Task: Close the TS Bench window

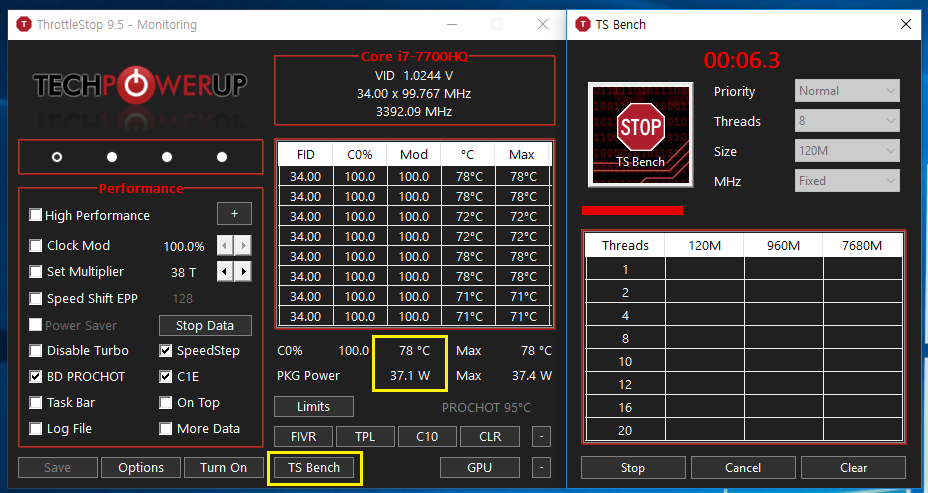Action: [906, 24]
